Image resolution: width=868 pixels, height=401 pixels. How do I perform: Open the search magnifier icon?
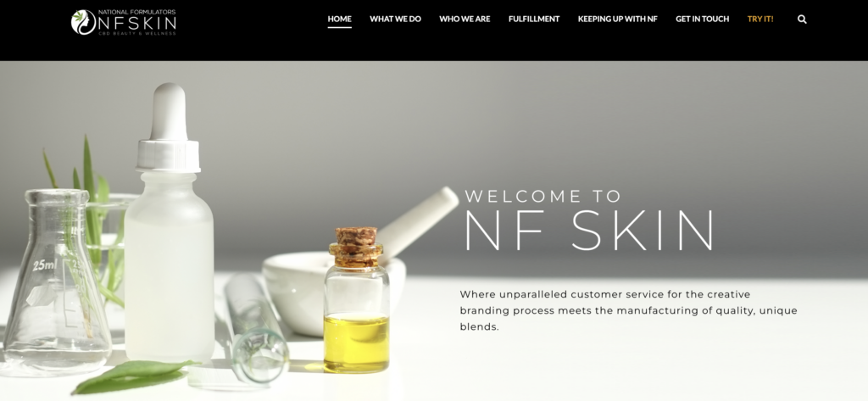[x=802, y=19]
